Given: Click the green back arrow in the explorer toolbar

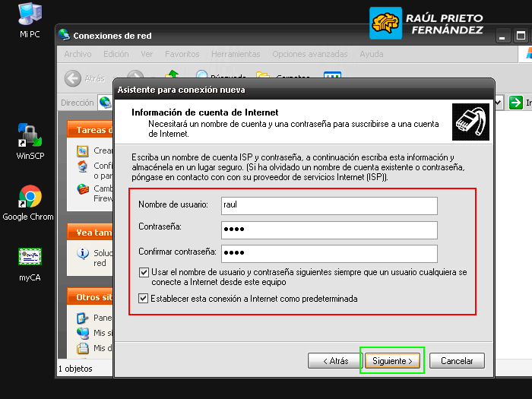Looking at the screenshot, I should 73,78.
